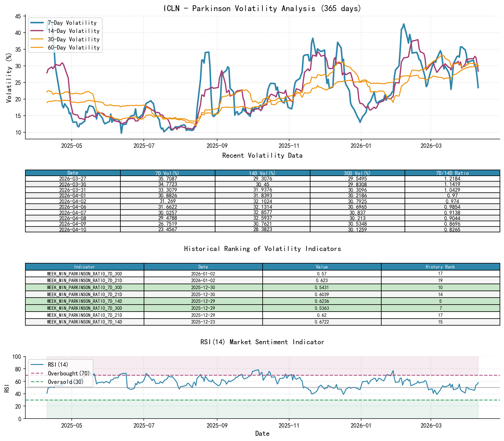Image resolution: width=504 pixels, height=441 pixels.
Task: Click the date cell 2026-04-08
Action: point(73,218)
